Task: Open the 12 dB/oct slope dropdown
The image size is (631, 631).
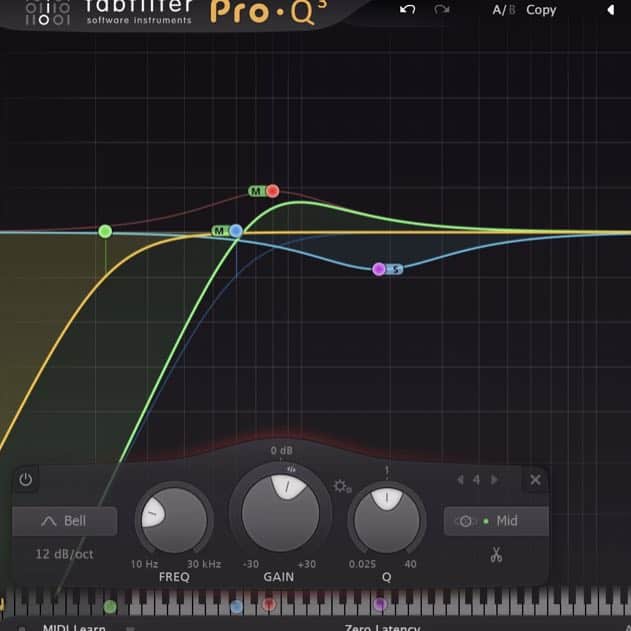Action: click(x=64, y=554)
